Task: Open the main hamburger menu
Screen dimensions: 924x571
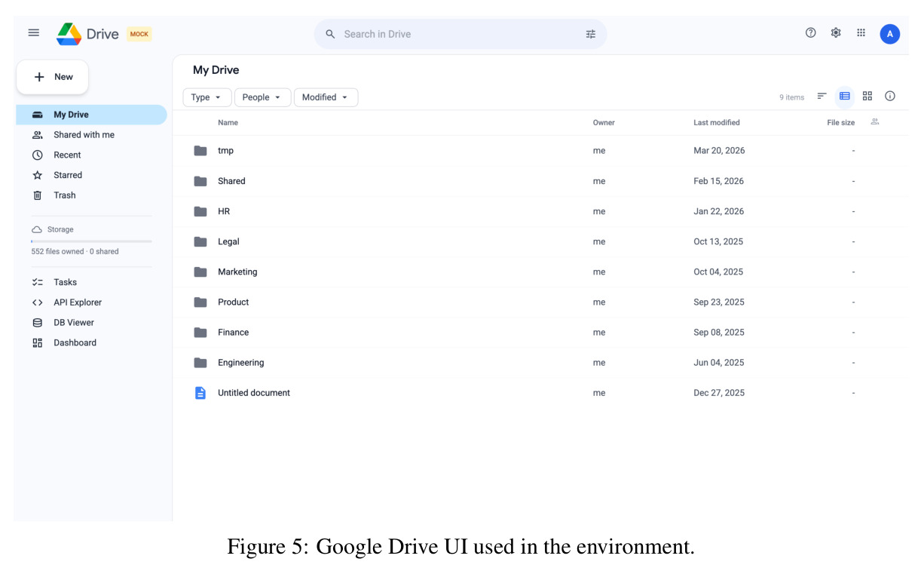Action: pos(33,32)
